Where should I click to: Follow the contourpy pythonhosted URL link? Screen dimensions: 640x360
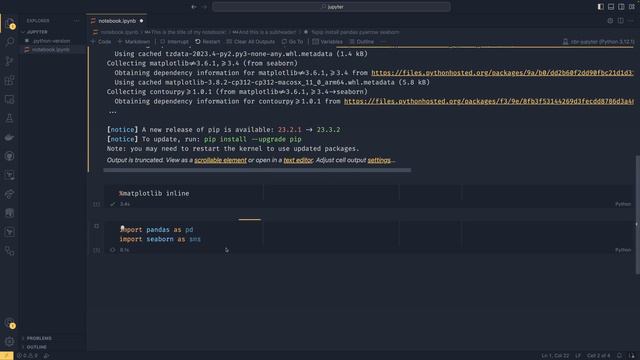[489, 101]
